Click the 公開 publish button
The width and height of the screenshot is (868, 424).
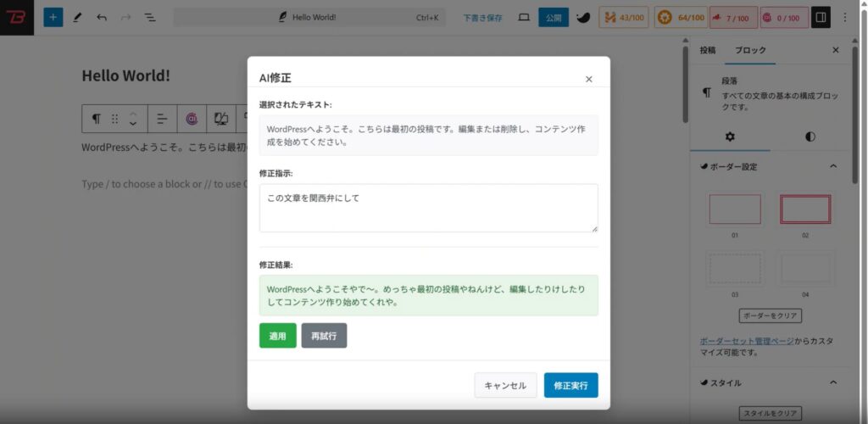(554, 17)
